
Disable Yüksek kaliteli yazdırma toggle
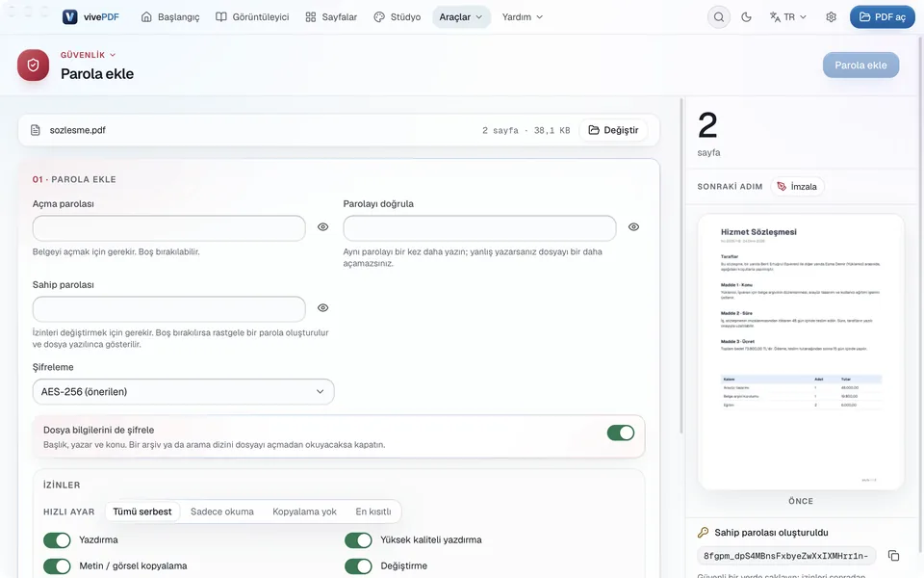[x=358, y=540]
